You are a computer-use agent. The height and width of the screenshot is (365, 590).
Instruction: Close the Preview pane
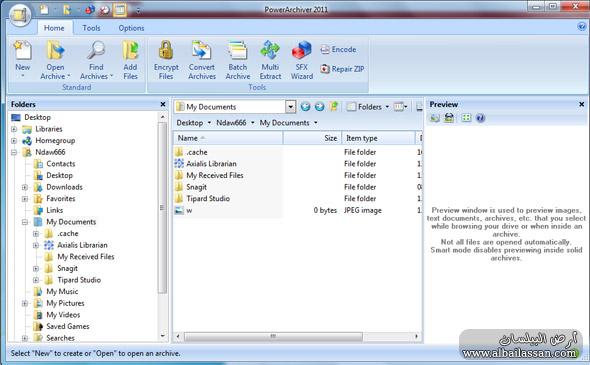tap(581, 104)
